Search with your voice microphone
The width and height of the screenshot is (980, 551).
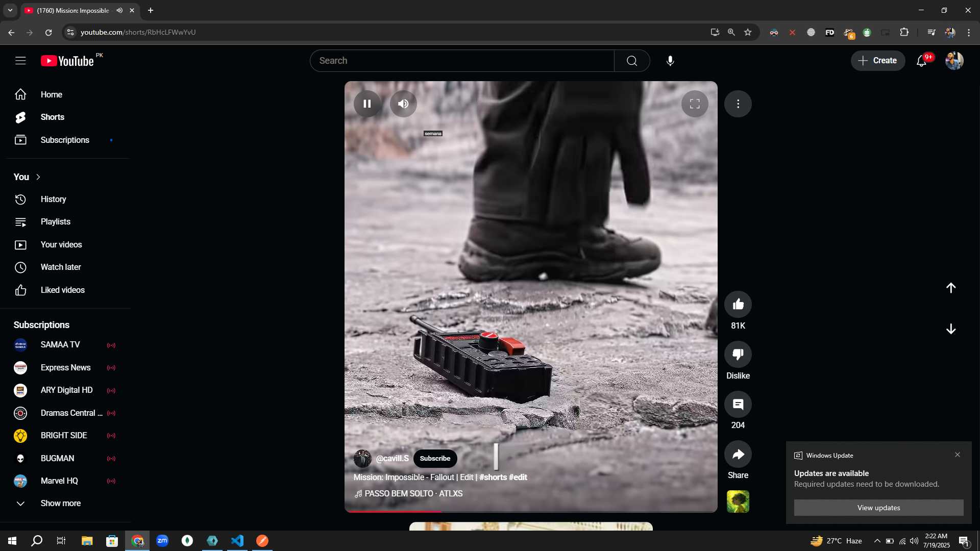pos(670,61)
